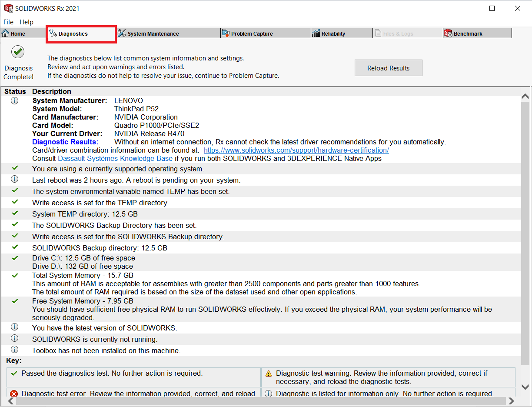The image size is (532, 407).
Task: Click the horizontal scrollbar right arrow
Action: coord(511,401)
